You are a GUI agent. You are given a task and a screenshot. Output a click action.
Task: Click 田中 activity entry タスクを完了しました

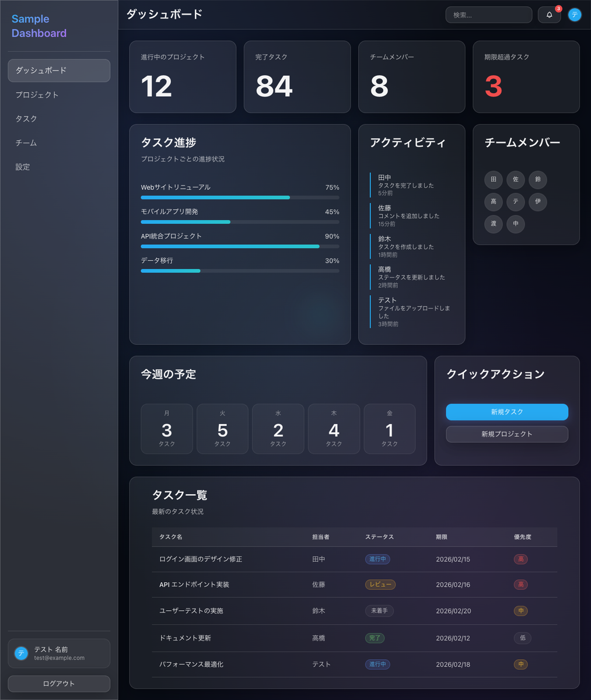[412, 185]
